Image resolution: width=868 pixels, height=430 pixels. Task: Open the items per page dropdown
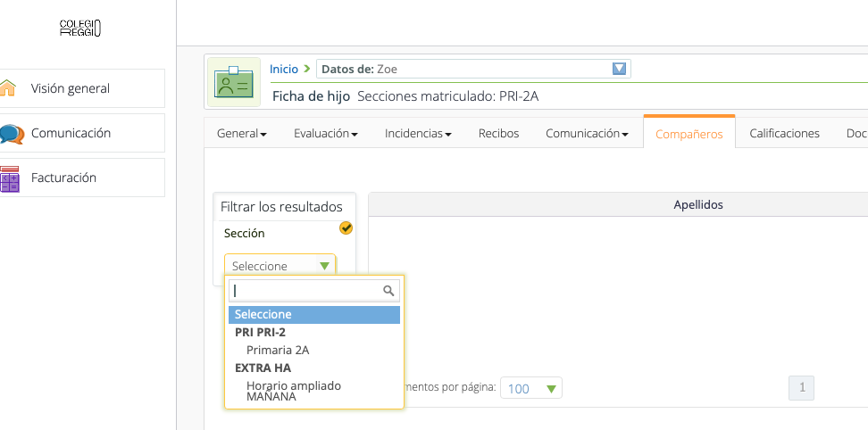(x=531, y=388)
